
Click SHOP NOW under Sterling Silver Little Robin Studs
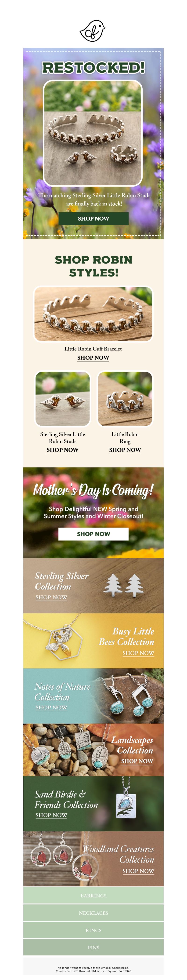62,450
